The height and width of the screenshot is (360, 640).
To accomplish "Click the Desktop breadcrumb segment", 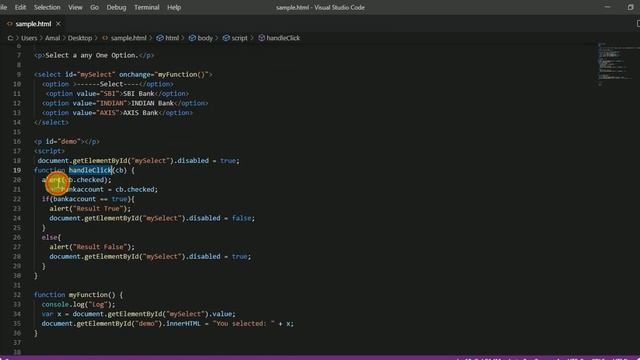I will point(80,38).
